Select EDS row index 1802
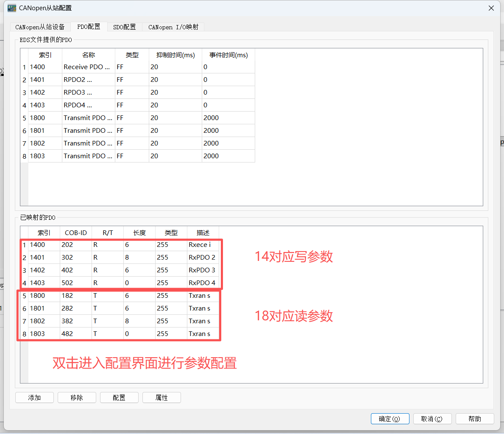 (138, 143)
